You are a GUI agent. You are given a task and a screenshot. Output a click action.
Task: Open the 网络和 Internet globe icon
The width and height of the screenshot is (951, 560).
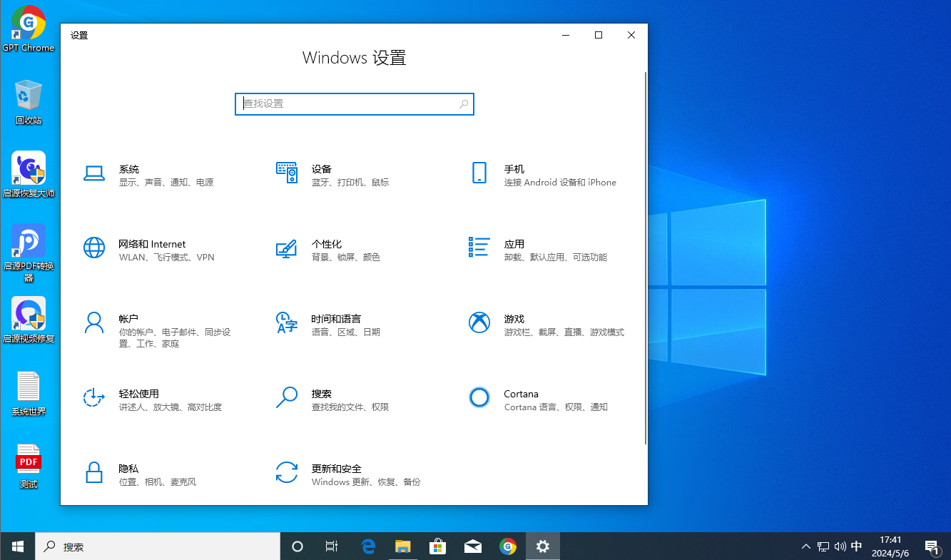coord(94,248)
